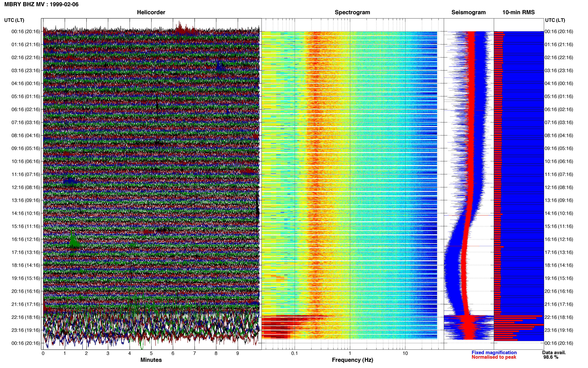The height and width of the screenshot is (368, 588).
Task: Click left time label '09:16 (05:16)'
Action: coord(26,148)
